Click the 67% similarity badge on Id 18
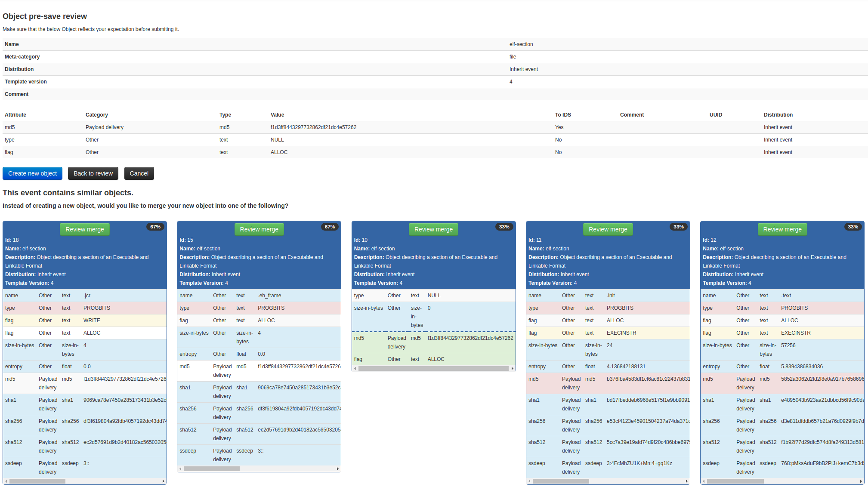This screenshot has width=868, height=487. coord(155,227)
